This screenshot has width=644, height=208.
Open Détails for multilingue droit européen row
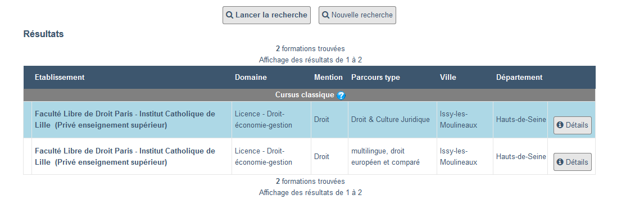click(x=573, y=162)
